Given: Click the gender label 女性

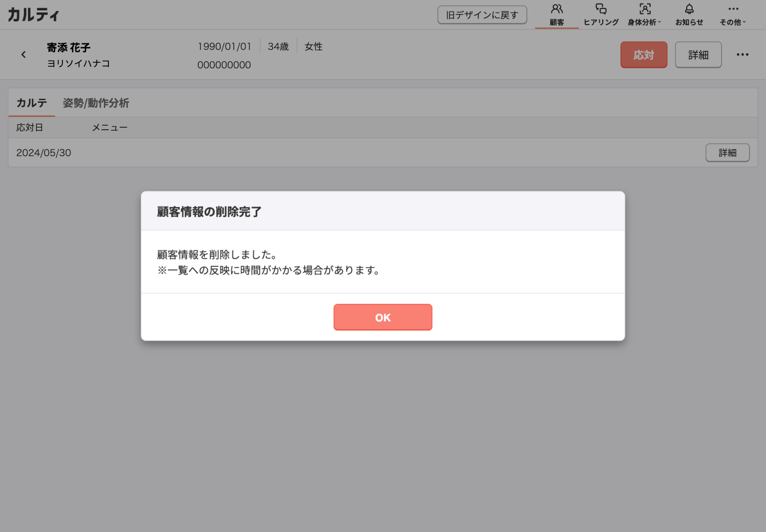Looking at the screenshot, I should coord(314,46).
